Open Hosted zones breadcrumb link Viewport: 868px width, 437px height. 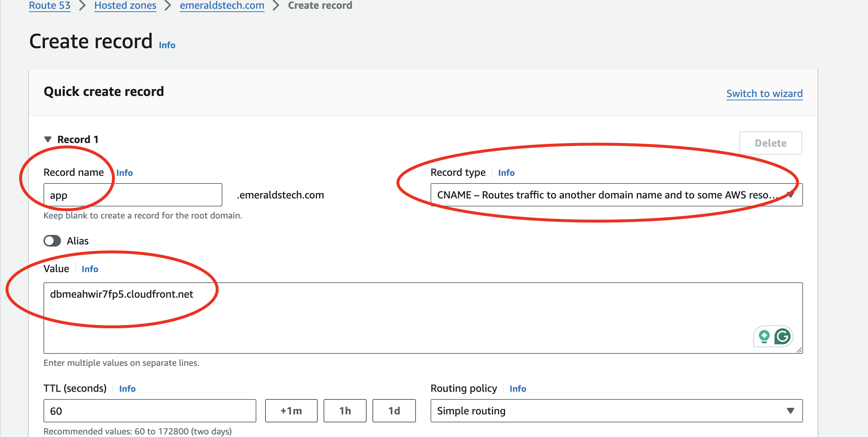coord(125,5)
